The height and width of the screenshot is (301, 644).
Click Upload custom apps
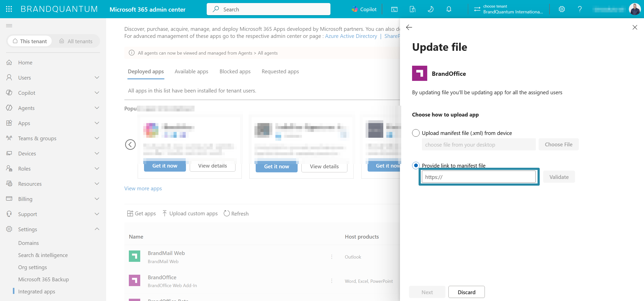[190, 214]
